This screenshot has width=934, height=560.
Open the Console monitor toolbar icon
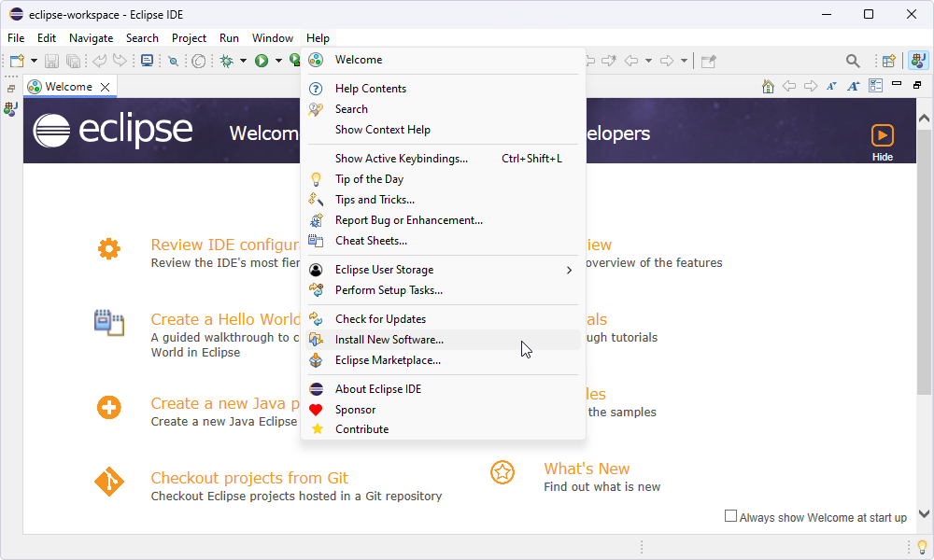coord(148,61)
